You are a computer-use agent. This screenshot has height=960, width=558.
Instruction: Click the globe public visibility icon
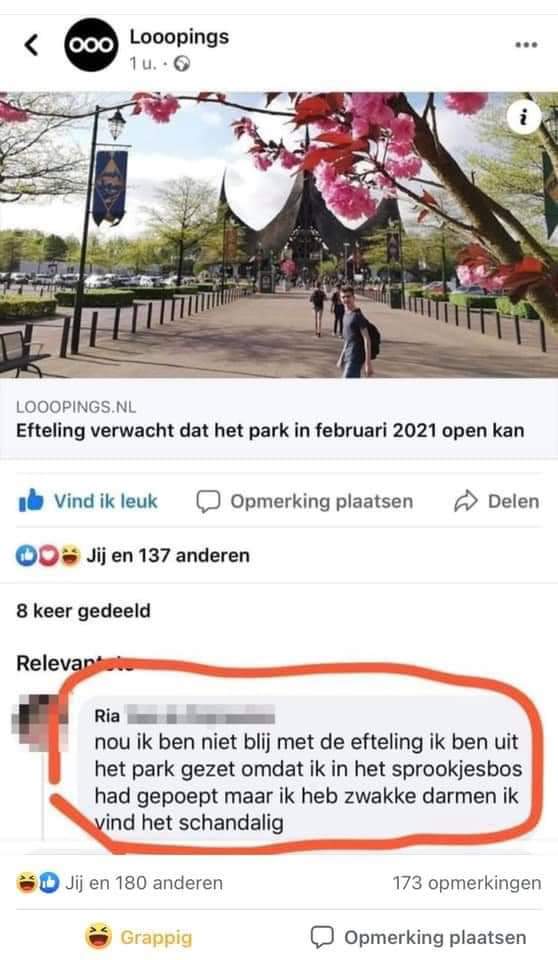[182, 64]
